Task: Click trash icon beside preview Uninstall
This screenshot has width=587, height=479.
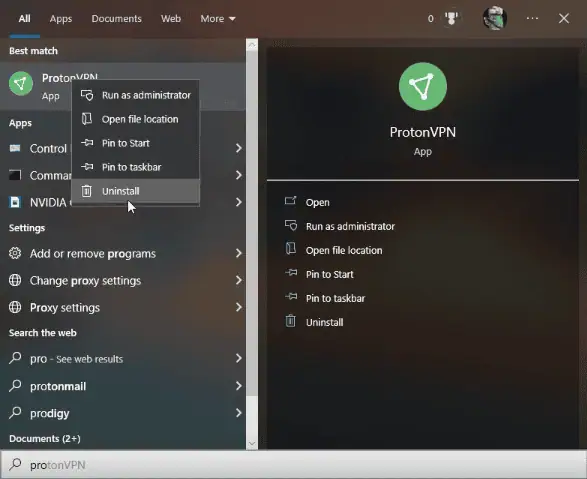Action: [291, 321]
